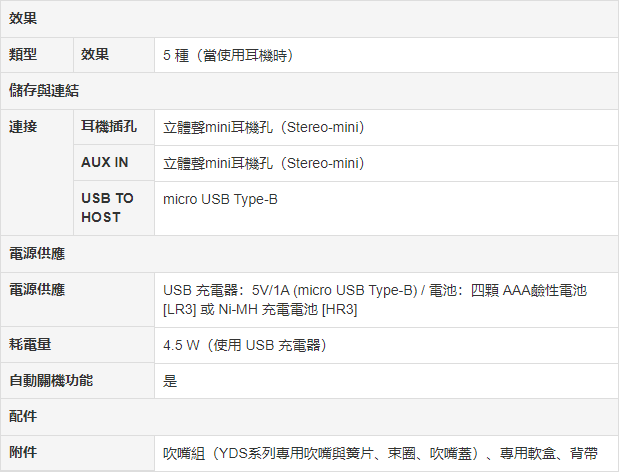Viewport: 619px width, 472px height.
Task: Click the 吹嘴組 accessories description text
Action: tap(380, 453)
